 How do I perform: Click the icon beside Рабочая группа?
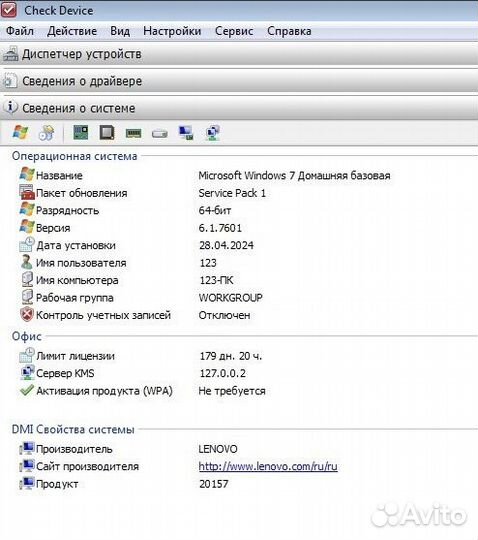coord(27,297)
